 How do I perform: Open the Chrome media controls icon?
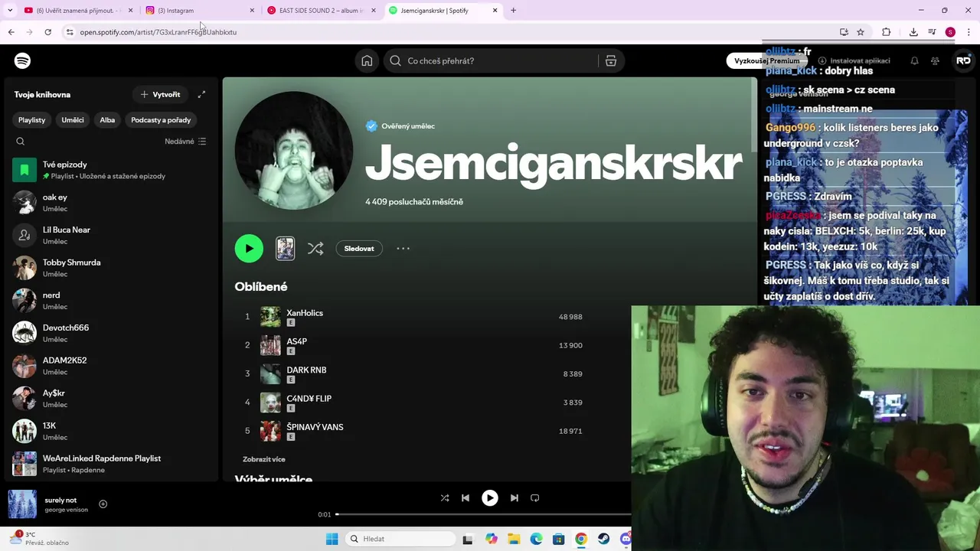(932, 32)
